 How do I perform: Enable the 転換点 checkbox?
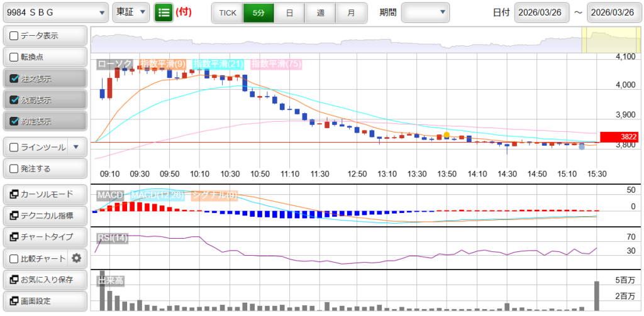[x=14, y=57]
